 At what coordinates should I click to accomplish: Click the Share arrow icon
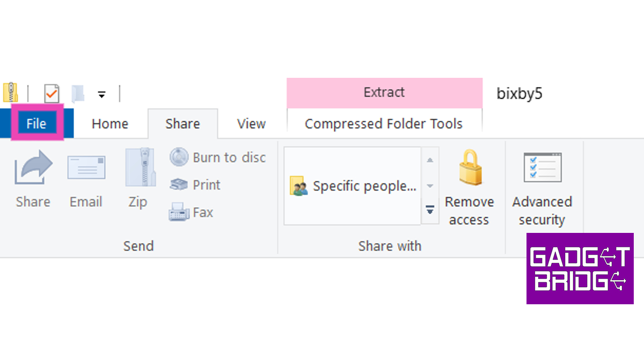33,168
